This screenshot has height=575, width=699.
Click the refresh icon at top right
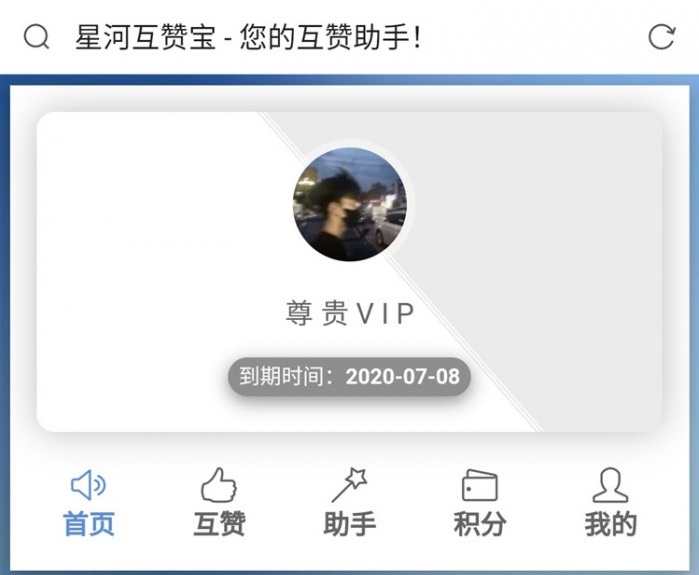coord(662,37)
